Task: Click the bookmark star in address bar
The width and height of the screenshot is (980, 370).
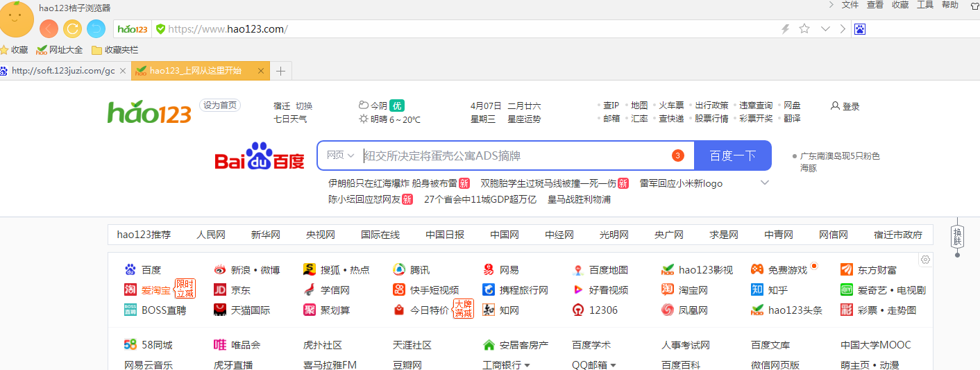Action: [804, 28]
